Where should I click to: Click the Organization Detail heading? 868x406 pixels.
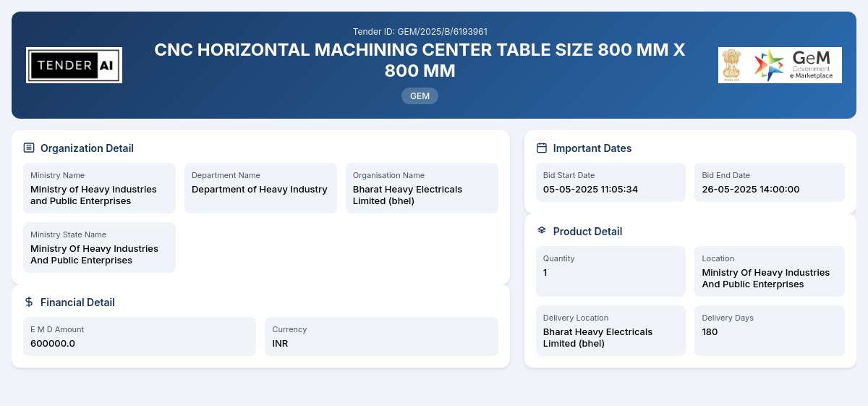87,148
